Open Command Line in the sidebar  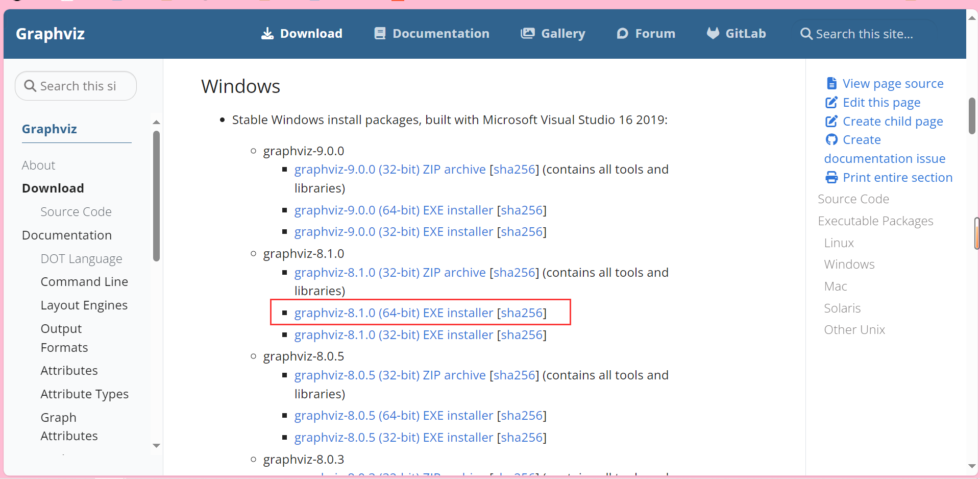click(x=84, y=281)
